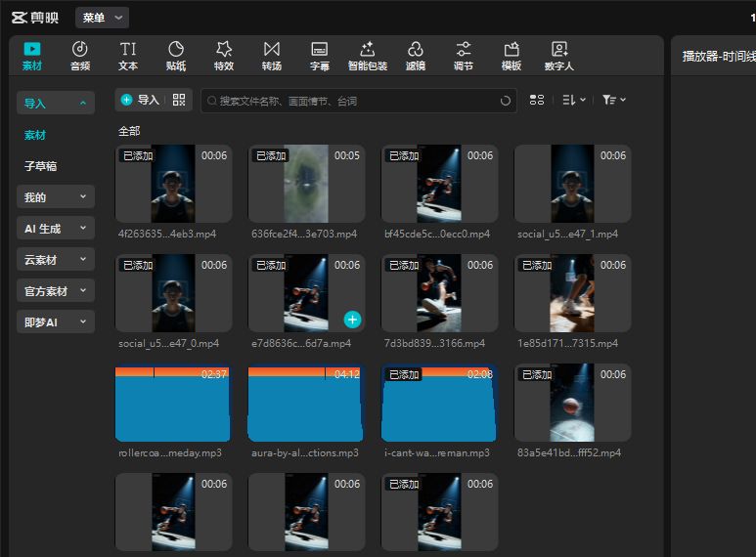Viewport: 756px width, 557px height.
Task: Select 子草稿 in the sidebar
Action: (41, 166)
